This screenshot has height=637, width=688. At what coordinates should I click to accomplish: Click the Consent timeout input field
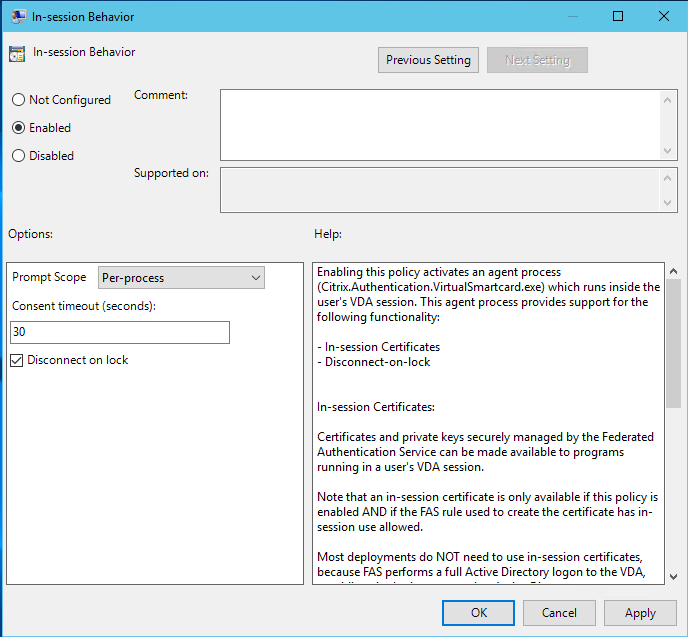click(120, 332)
